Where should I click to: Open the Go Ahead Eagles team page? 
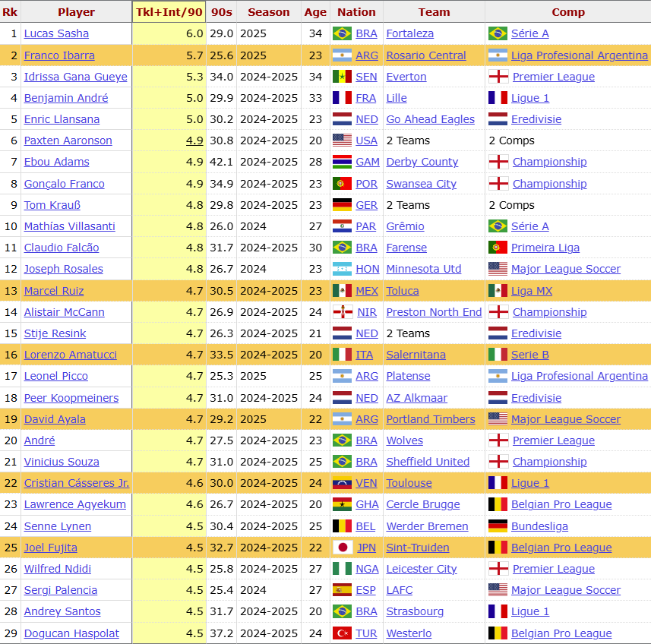coord(431,119)
